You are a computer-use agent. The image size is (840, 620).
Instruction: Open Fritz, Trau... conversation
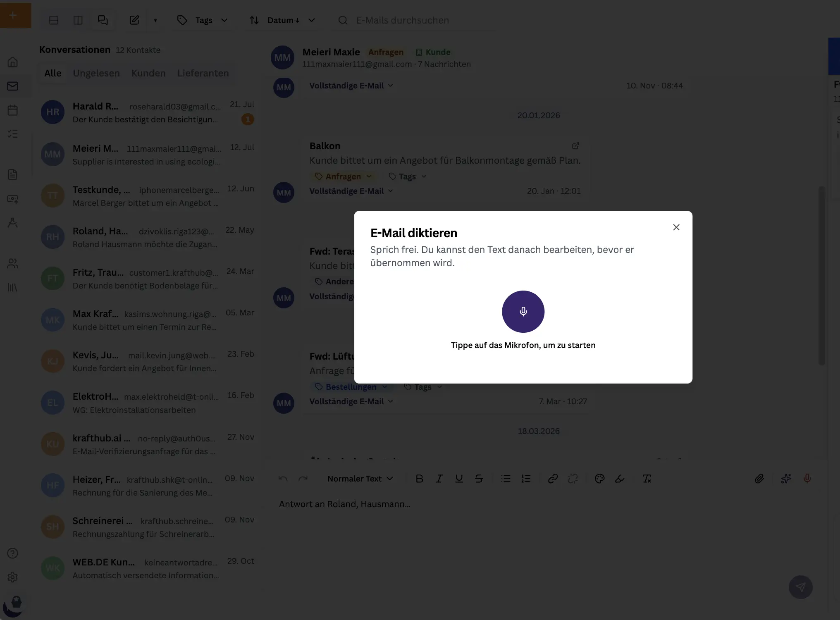(148, 279)
